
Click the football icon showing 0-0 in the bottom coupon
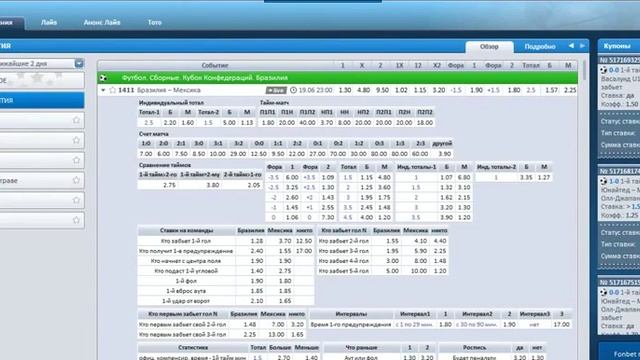(x=603, y=292)
